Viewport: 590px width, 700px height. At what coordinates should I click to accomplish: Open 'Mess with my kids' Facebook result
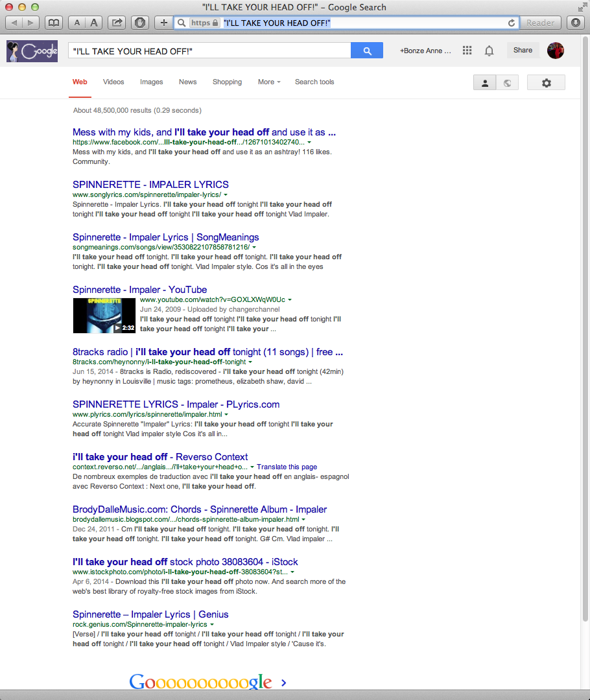204,132
